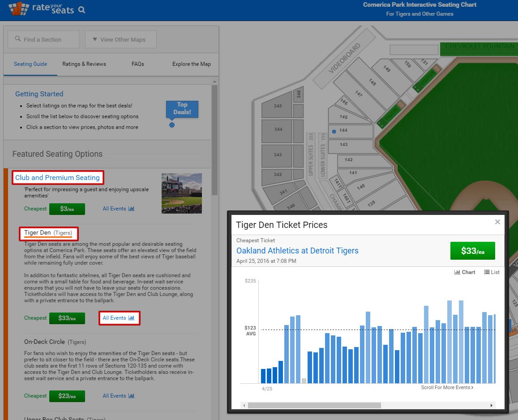518x420 pixels.
Task: Click the Chevrolet Fountain label on map
Action: [x=479, y=46]
